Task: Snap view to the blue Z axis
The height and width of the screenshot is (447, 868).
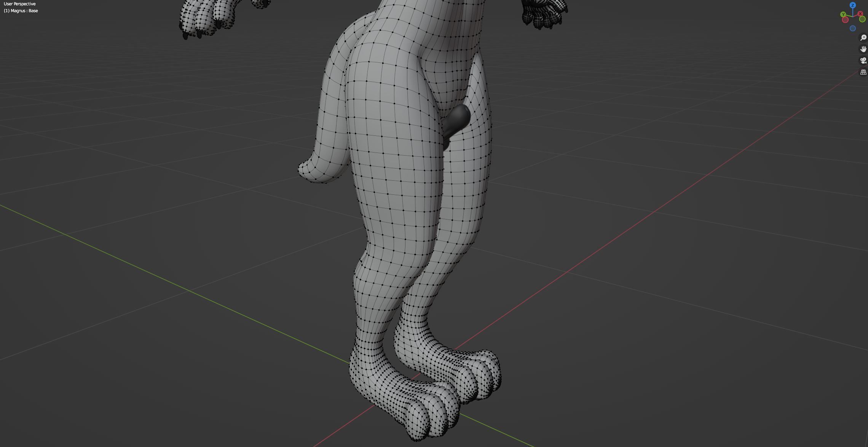Action: (x=853, y=5)
